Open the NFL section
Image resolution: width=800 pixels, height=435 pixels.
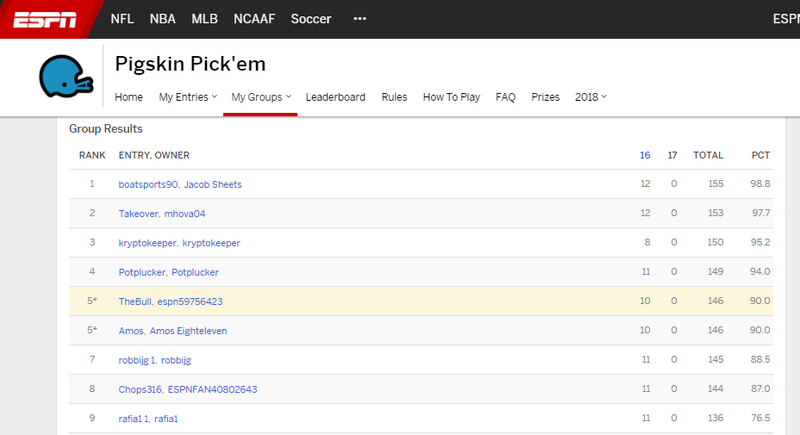122,19
